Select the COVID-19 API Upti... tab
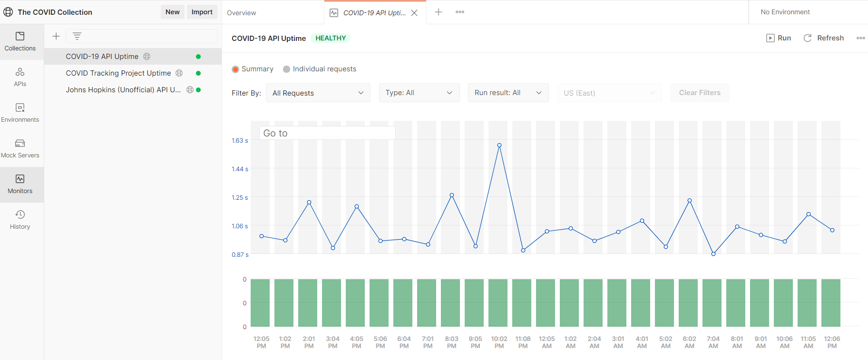 pos(374,13)
